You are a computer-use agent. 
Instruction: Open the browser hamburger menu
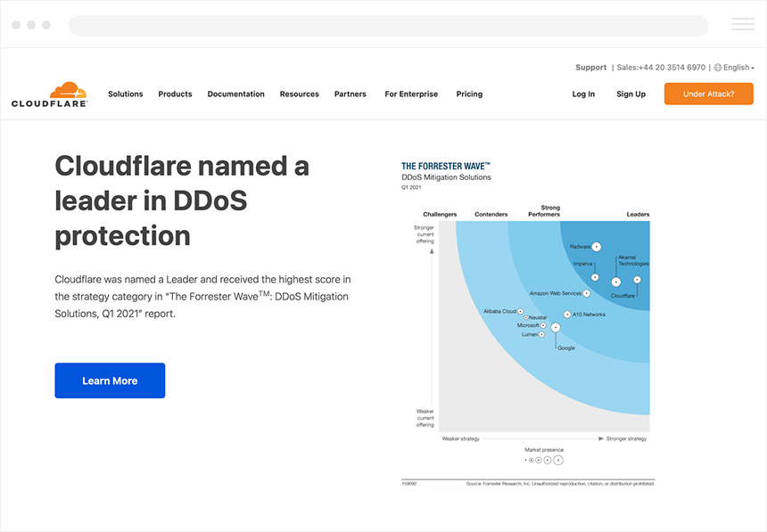pos(743,24)
